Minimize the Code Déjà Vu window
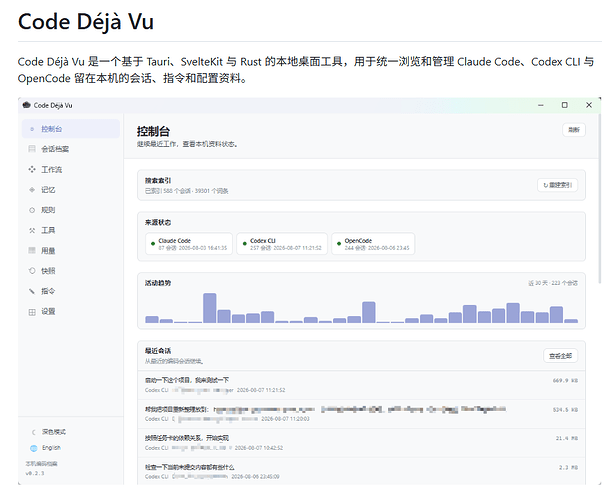The height and width of the screenshot is (500, 610). (541, 105)
